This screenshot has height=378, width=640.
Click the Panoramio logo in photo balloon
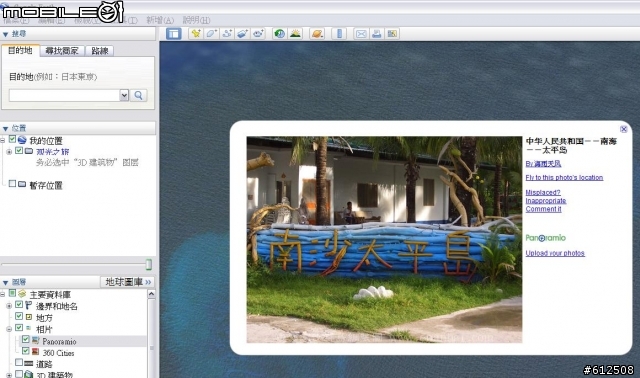(x=546, y=238)
